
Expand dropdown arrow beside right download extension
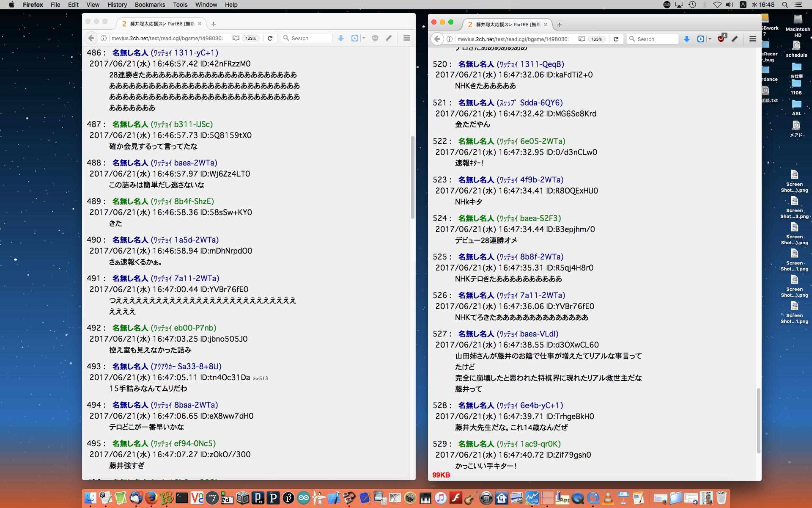[710, 39]
